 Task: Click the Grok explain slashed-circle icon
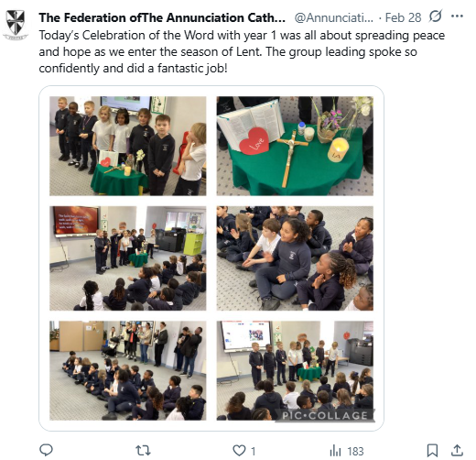point(436,16)
